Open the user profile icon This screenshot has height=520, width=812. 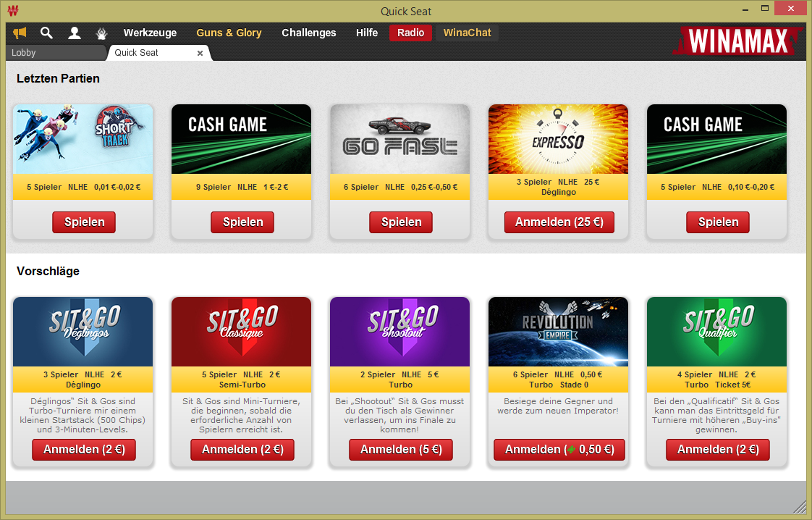(75, 33)
